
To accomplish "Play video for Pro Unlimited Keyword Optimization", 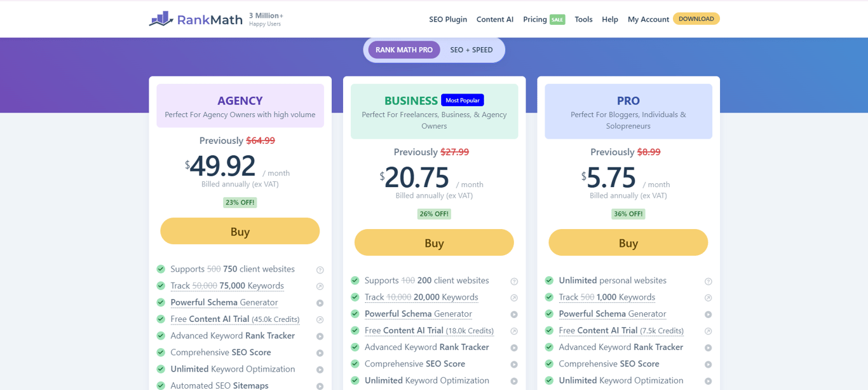I will pos(709,381).
